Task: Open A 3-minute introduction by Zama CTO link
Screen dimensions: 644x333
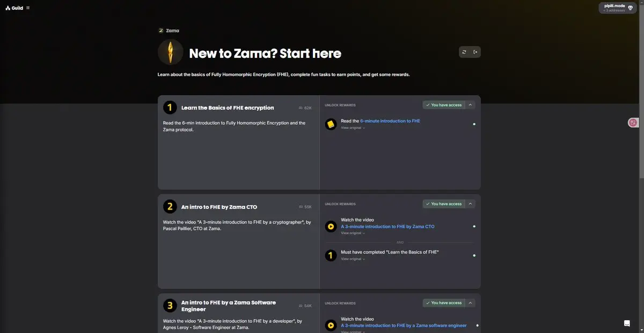Action: pos(387,227)
